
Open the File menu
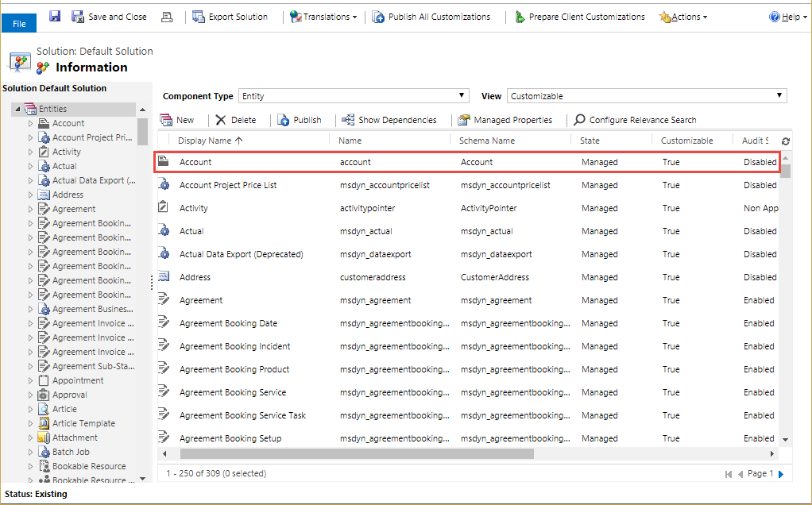tap(19, 24)
